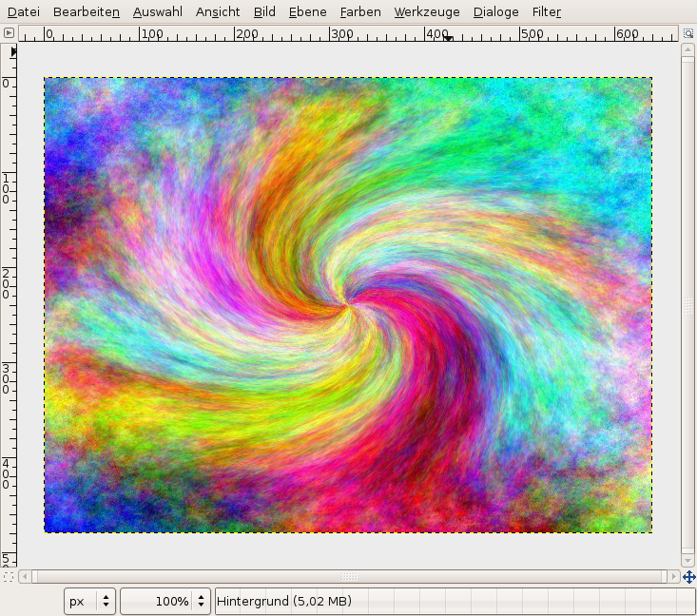Click the image menu arrow at ruler corner
Viewport: 697px width, 616px height.
coord(9,33)
